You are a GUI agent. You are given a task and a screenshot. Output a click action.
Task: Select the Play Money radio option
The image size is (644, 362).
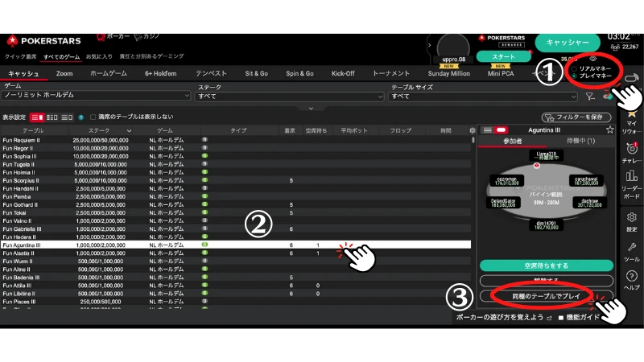click(x=572, y=76)
